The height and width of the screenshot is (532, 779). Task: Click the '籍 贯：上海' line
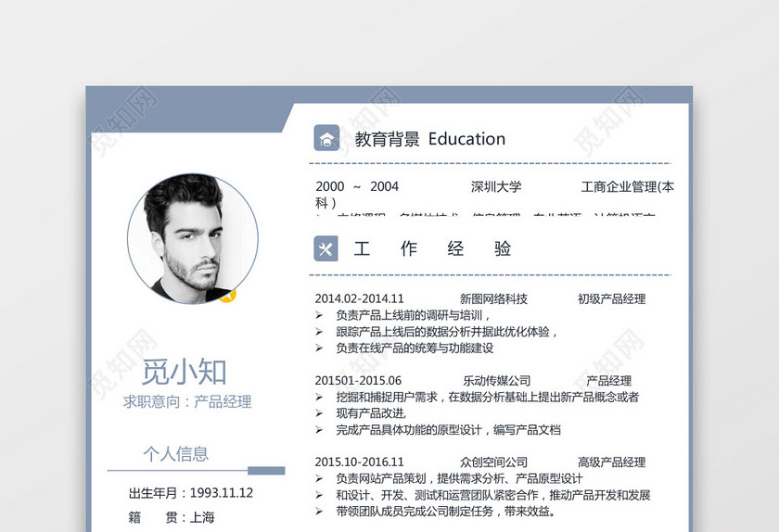click(x=172, y=517)
